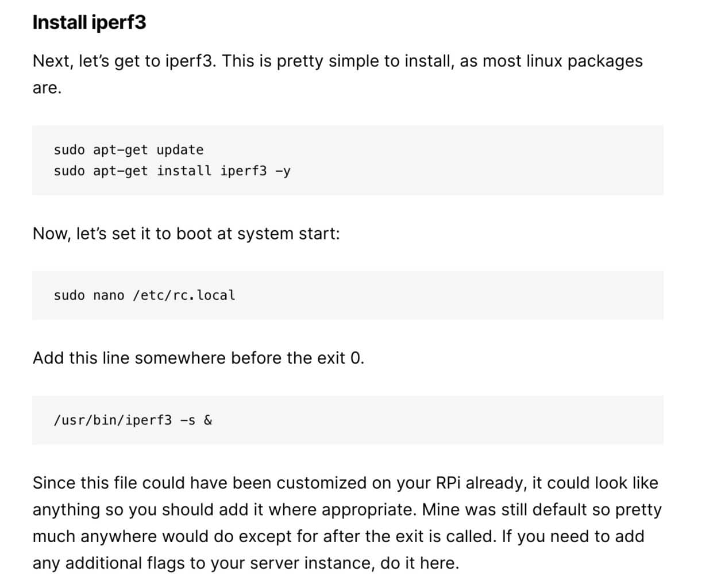Click the paragraph starting "Next, let's get to iperf3"
This screenshot has height=588, width=717.
click(x=338, y=74)
